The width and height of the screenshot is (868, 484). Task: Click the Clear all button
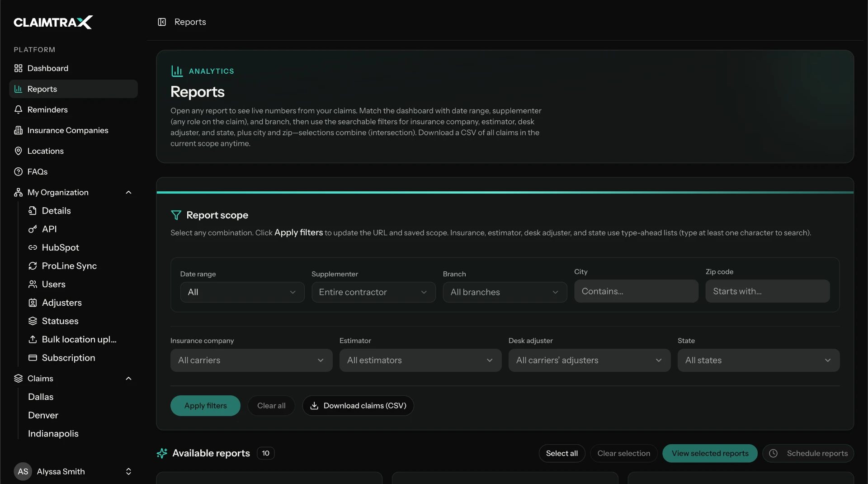[271, 406]
